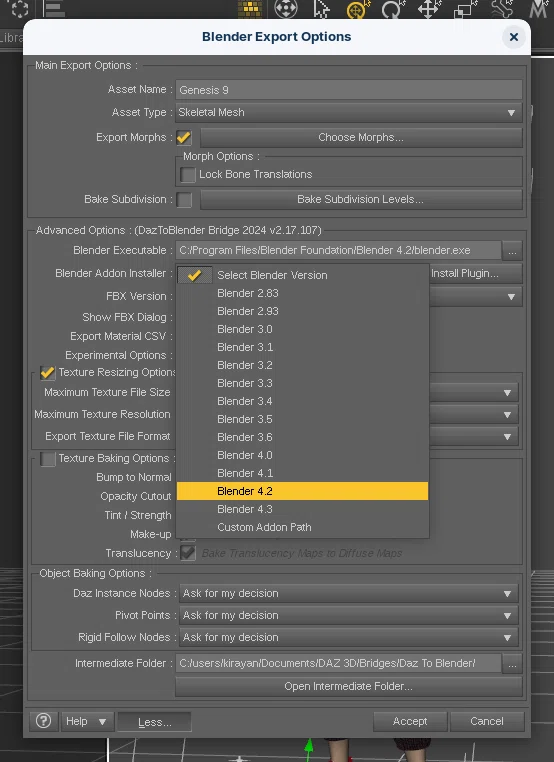Select Blender 3.3 from the list
This screenshot has width=554, height=762.
click(x=302, y=383)
